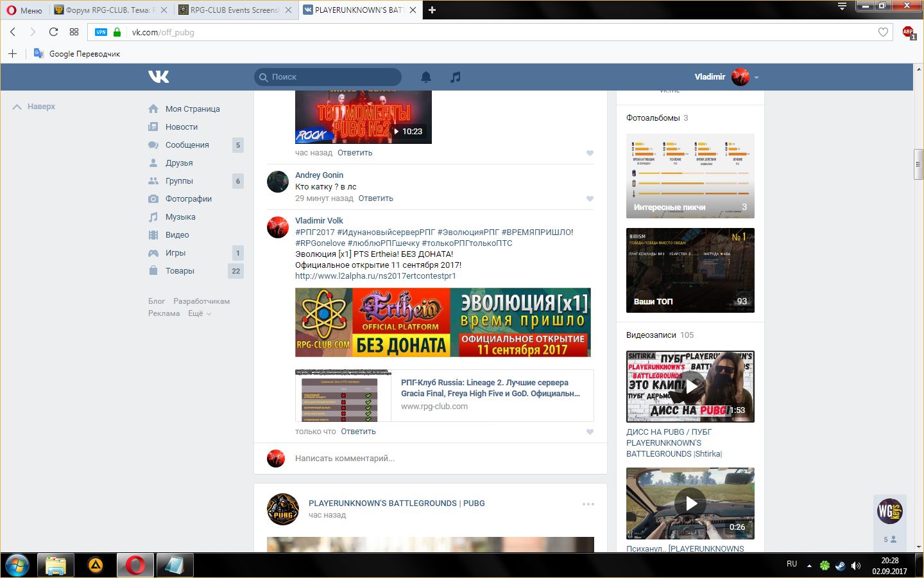Image resolution: width=924 pixels, height=578 pixels.
Task: Open the notifications bell icon
Action: pos(426,77)
